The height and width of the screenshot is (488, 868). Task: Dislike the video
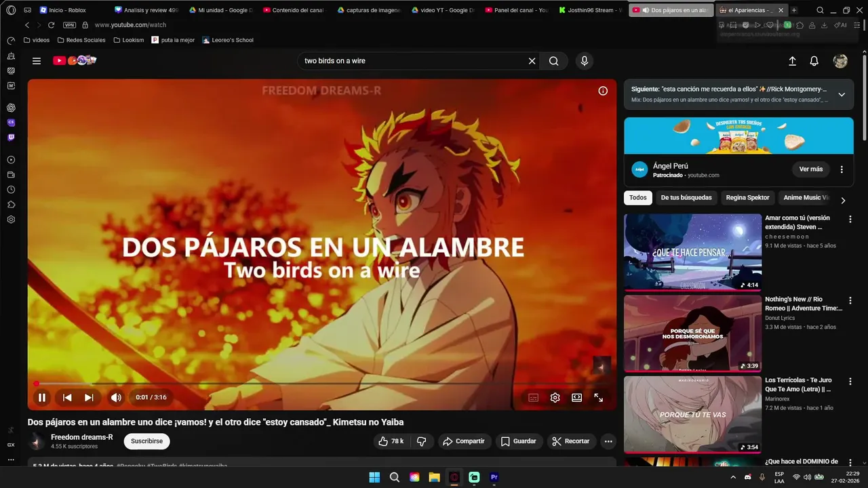tap(421, 441)
